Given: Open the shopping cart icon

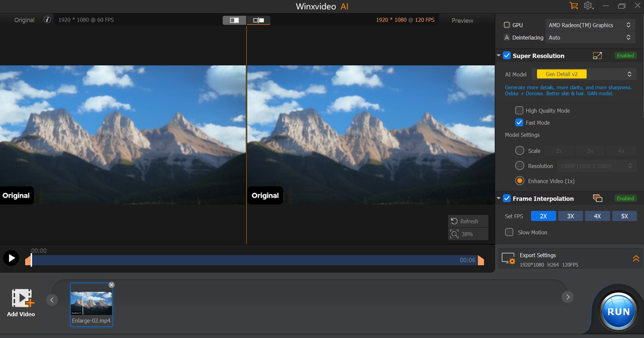Looking at the screenshot, I should click(x=574, y=6).
